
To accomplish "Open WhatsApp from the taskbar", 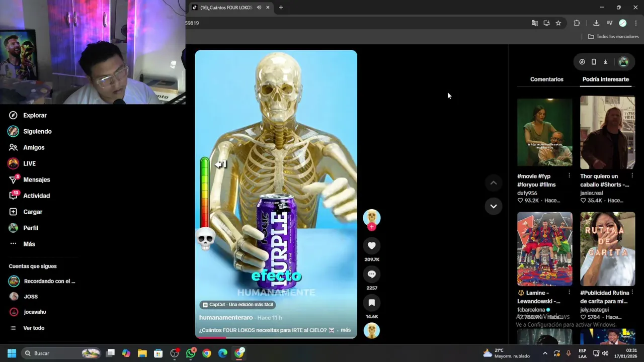I will point(191,353).
